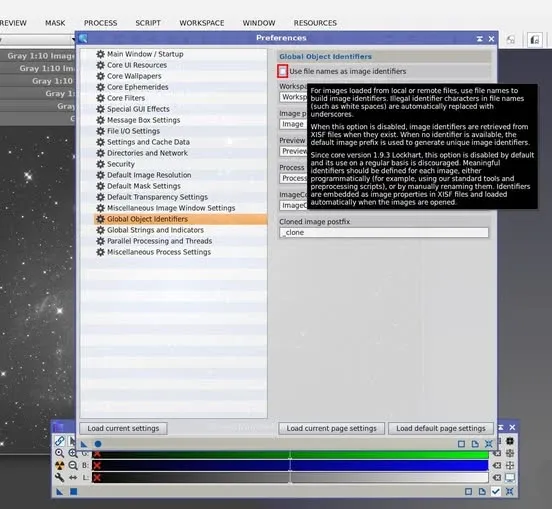Screen dimensions: 552x509
Task: Click toolbar icon at far top right
Action: [x=535, y=40]
